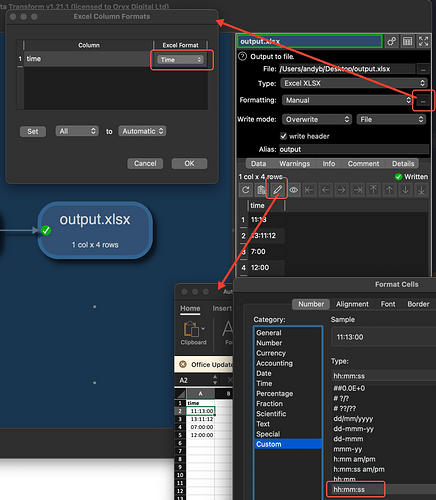Open the Border tab in Format Cells
The width and height of the screenshot is (436, 500).
[x=418, y=304]
